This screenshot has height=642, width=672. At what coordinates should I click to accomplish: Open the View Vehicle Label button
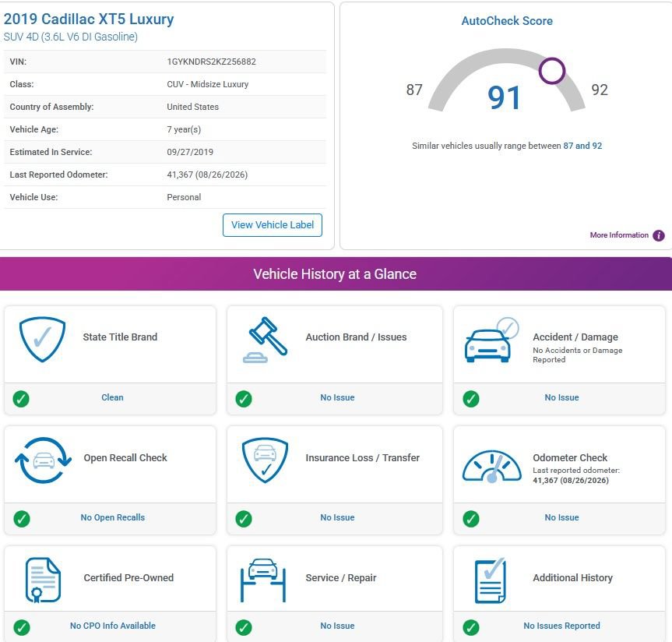pos(272,224)
